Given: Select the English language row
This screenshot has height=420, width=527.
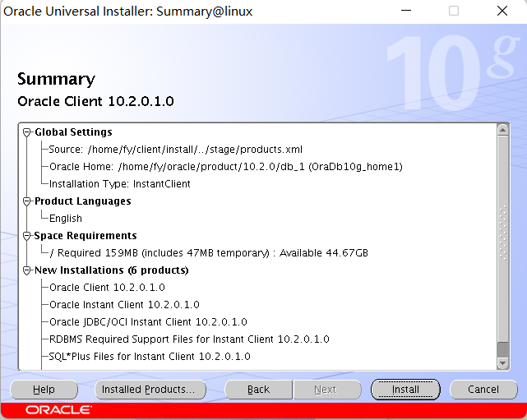Looking at the screenshot, I should (66, 219).
